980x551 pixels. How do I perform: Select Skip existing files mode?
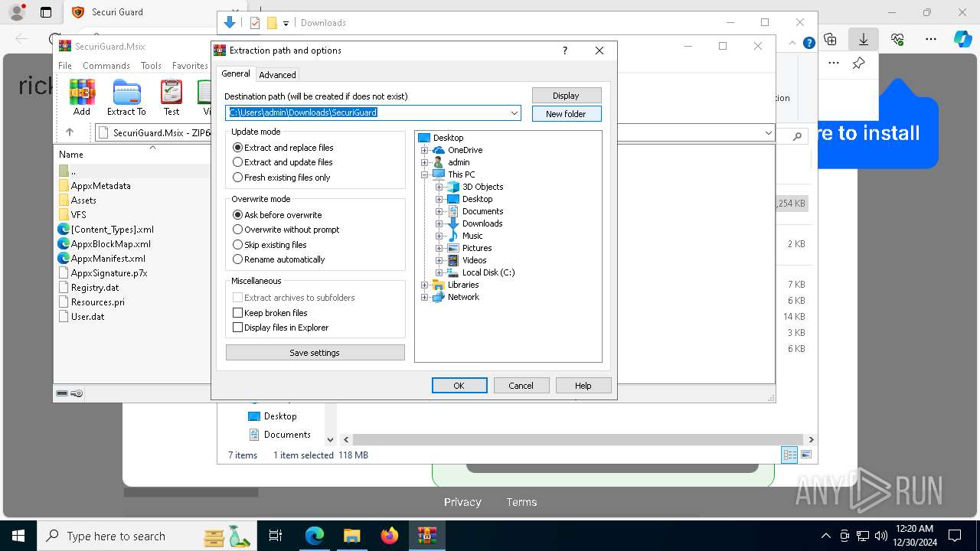pyautogui.click(x=269, y=245)
